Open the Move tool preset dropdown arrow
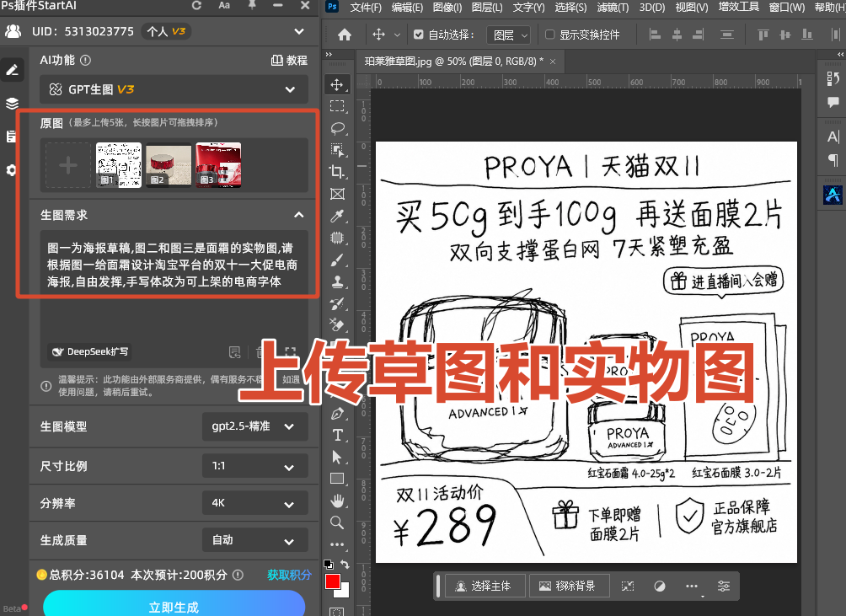Viewport: 846px width, 616px height. [397, 35]
